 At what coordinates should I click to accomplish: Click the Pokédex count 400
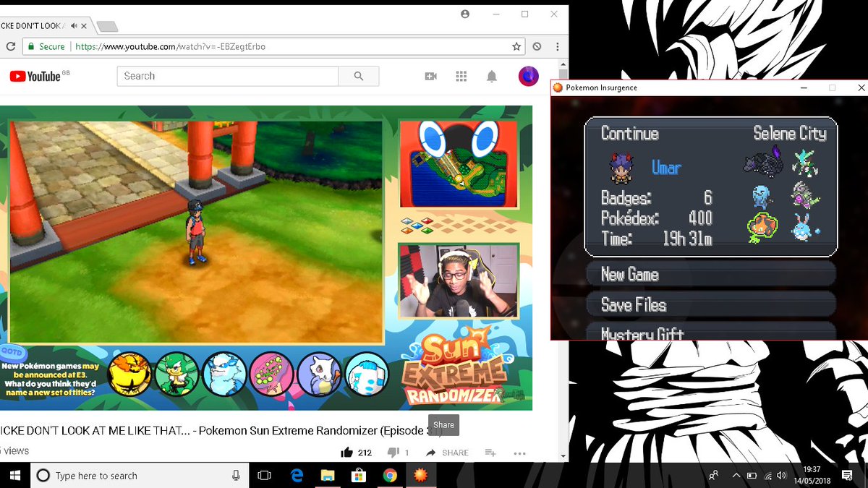(700, 218)
